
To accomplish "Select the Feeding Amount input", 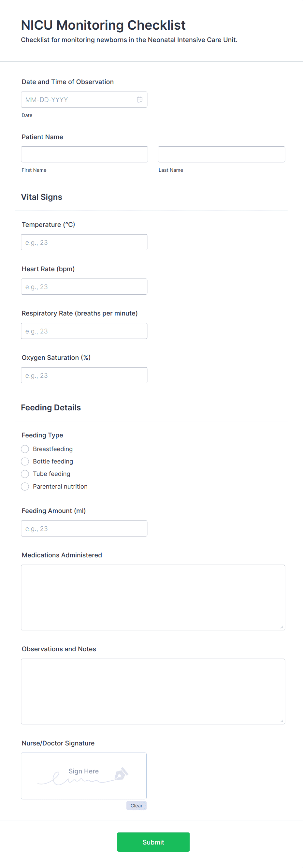I will pyautogui.click(x=84, y=528).
